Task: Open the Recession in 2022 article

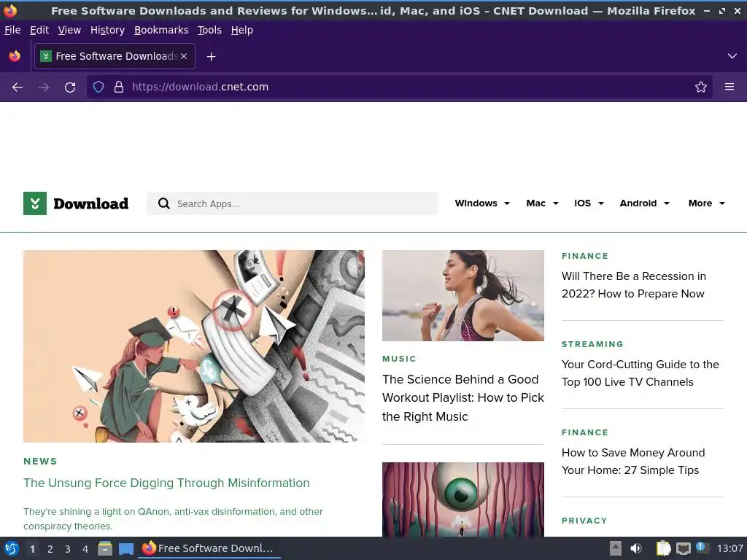Action: pyautogui.click(x=634, y=285)
